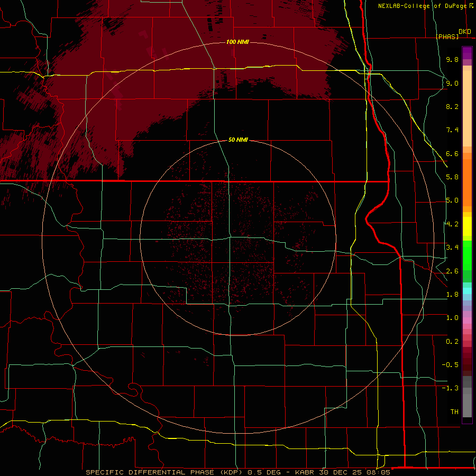476x476 pixels.
Task: Click the 100 NMI range ring label
Action: click(x=237, y=42)
